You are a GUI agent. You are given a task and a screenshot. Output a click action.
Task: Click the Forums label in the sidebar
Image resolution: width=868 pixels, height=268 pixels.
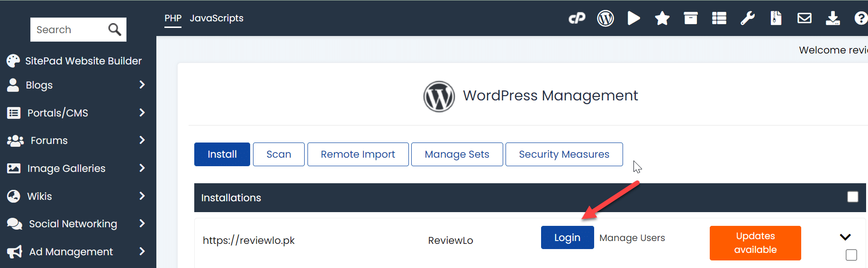click(x=49, y=141)
